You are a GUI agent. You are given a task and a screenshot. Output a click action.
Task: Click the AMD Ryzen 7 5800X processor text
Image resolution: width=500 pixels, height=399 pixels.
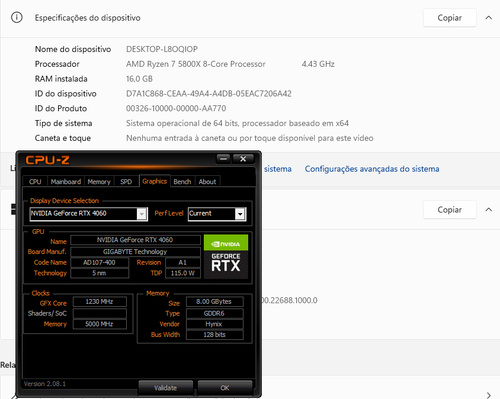(196, 64)
